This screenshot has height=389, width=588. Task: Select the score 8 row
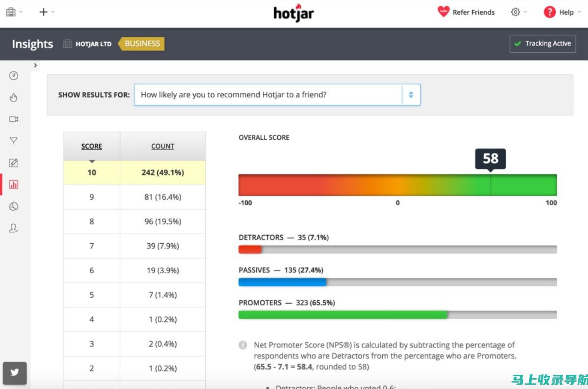[135, 221]
